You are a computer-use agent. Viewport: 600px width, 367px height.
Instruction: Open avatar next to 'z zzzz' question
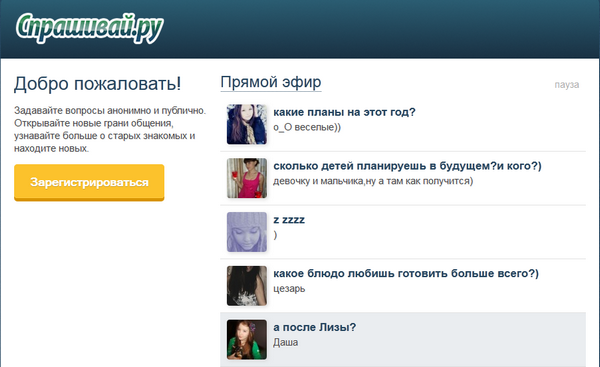247,232
